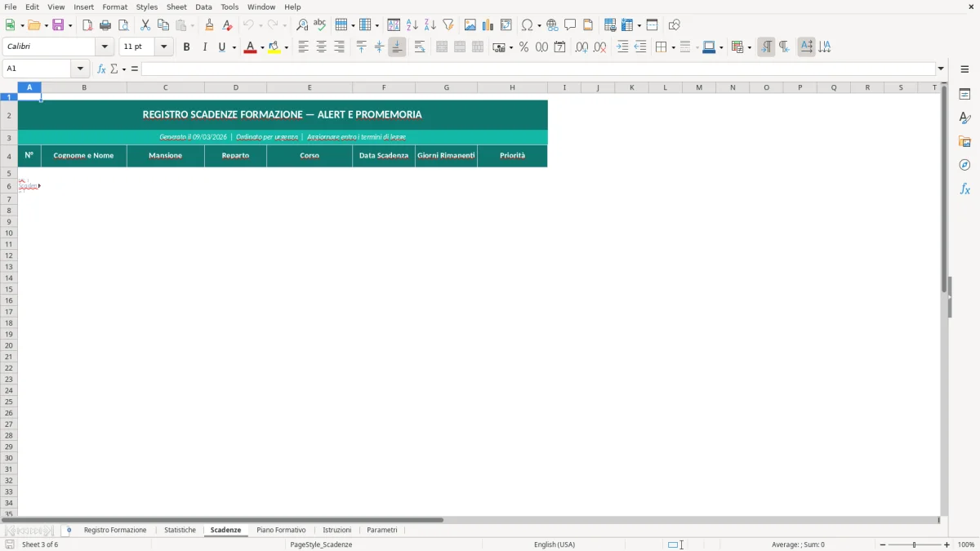Toggle Align Left
Viewport: 980px width, 551px height.
(304, 47)
